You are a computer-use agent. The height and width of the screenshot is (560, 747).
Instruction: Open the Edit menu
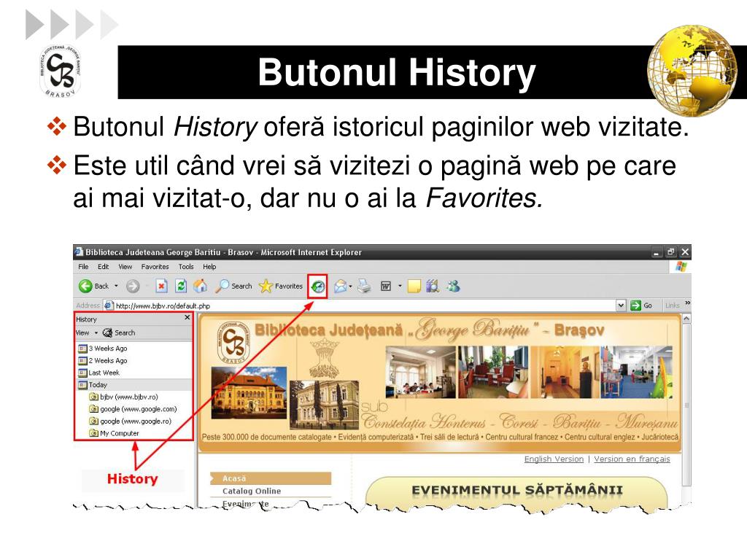click(x=104, y=267)
